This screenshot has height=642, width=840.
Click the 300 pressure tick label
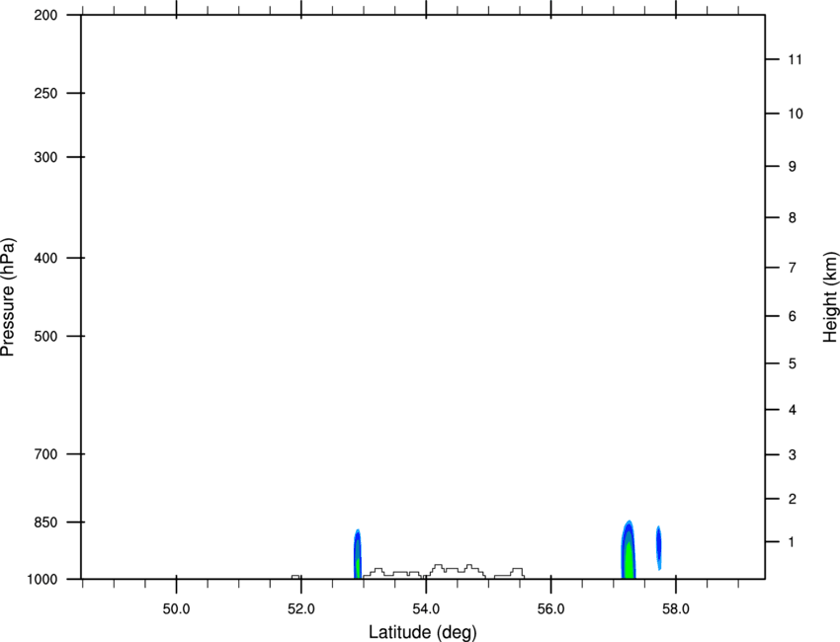[x=45, y=157]
